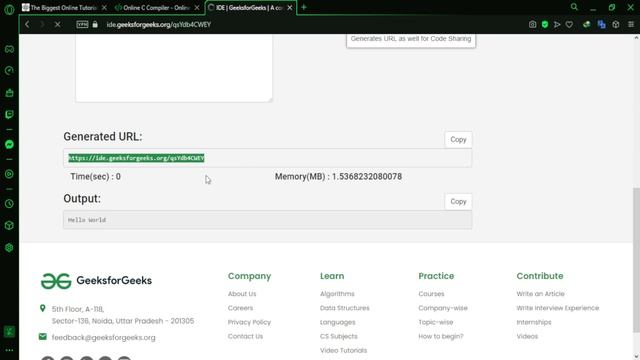The height and width of the screenshot is (360, 640).
Task: Open the Courses link under Practice
Action: (431, 294)
